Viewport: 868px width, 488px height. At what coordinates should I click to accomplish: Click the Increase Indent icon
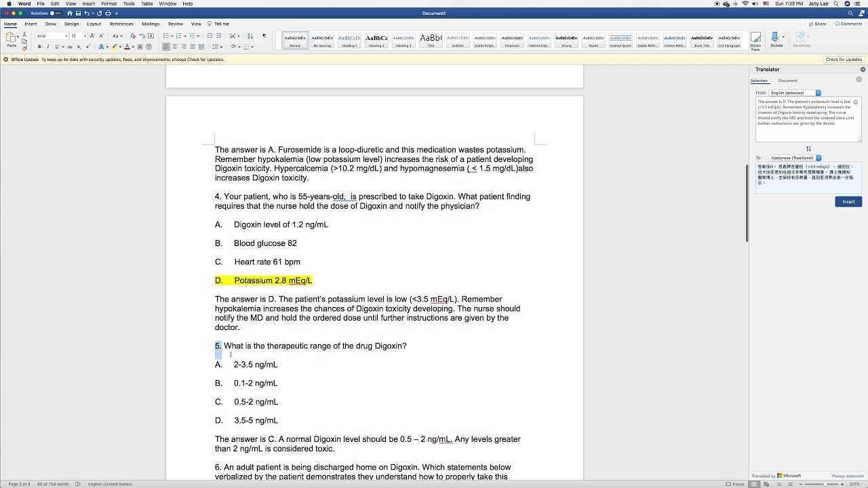click(x=218, y=36)
